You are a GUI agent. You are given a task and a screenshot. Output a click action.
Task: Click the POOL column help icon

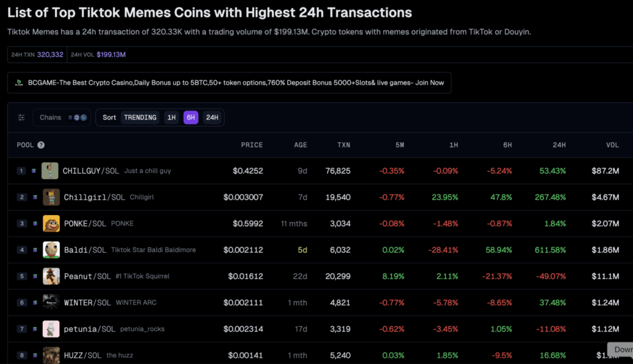click(40, 145)
